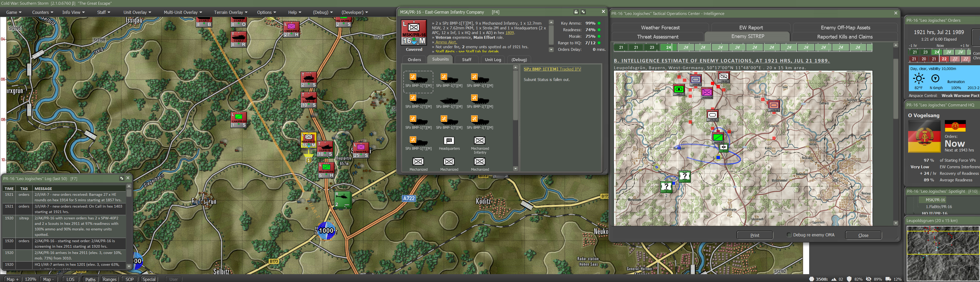Toggle the Debug re enemy OMA checkbox
980x282 pixels.
coord(789,235)
